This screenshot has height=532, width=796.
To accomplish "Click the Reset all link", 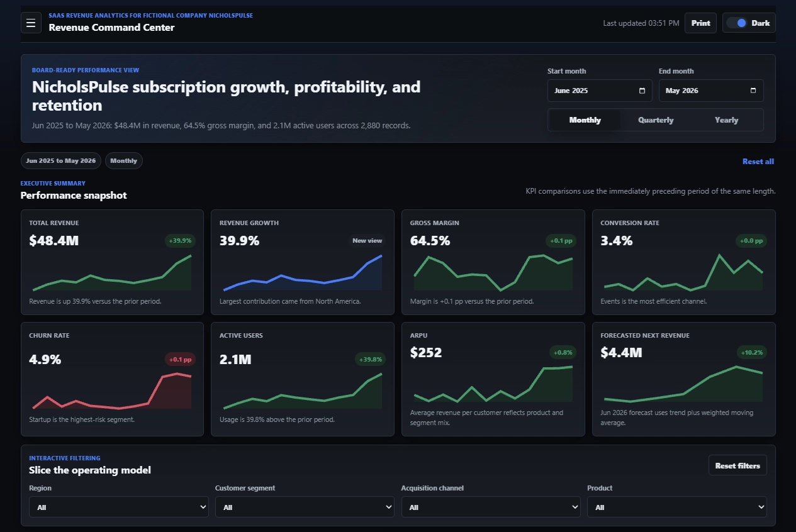I will tap(758, 162).
